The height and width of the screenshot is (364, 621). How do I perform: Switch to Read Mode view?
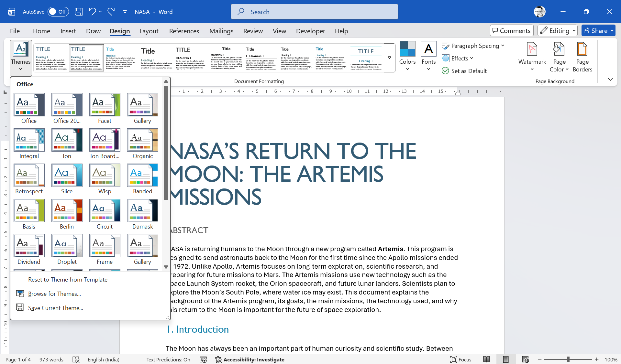tap(486, 359)
